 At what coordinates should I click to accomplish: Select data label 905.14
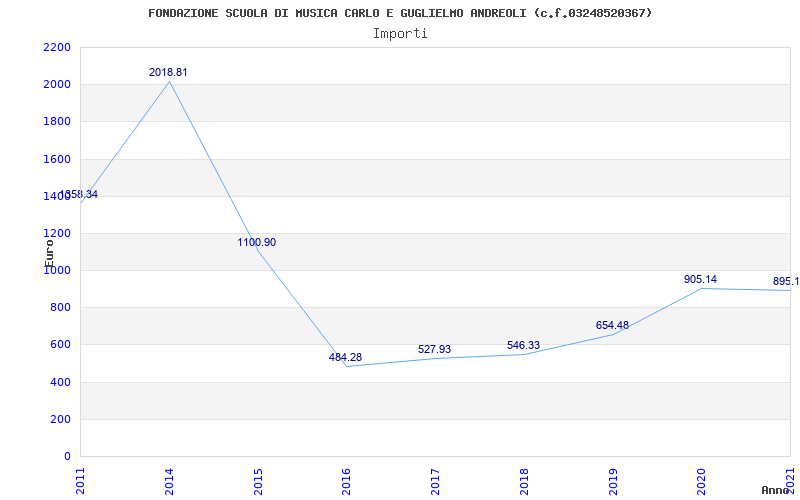[x=700, y=279]
